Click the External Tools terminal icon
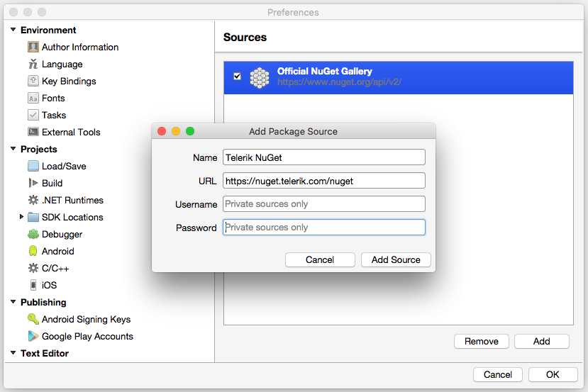 [33, 132]
